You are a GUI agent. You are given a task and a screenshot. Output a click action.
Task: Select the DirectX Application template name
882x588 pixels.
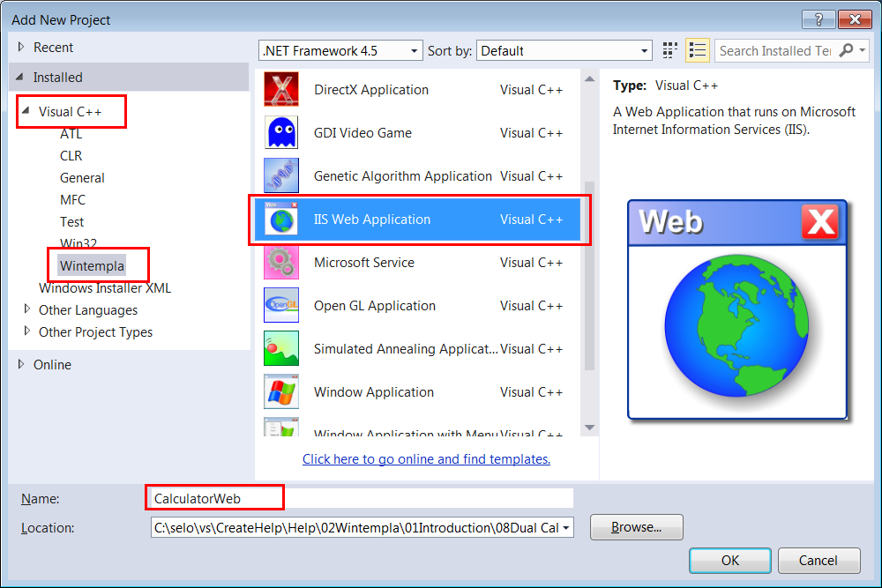coord(371,90)
